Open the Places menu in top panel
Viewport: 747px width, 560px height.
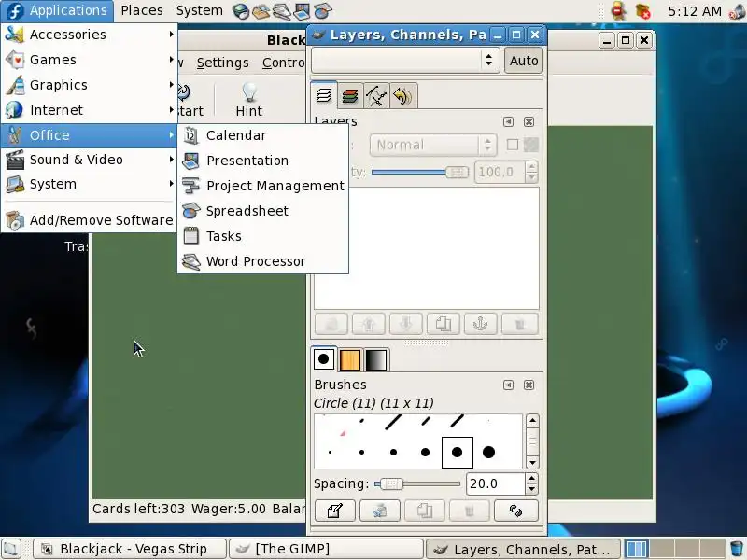tap(142, 10)
